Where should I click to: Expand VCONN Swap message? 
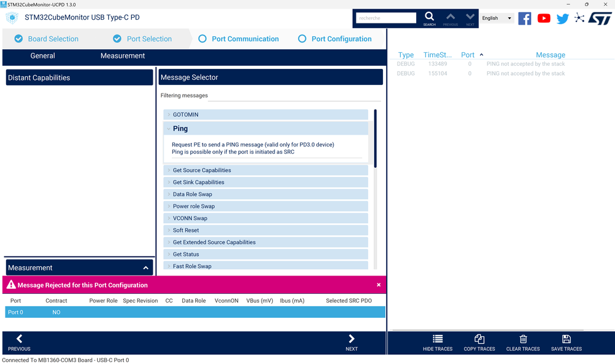click(x=265, y=218)
